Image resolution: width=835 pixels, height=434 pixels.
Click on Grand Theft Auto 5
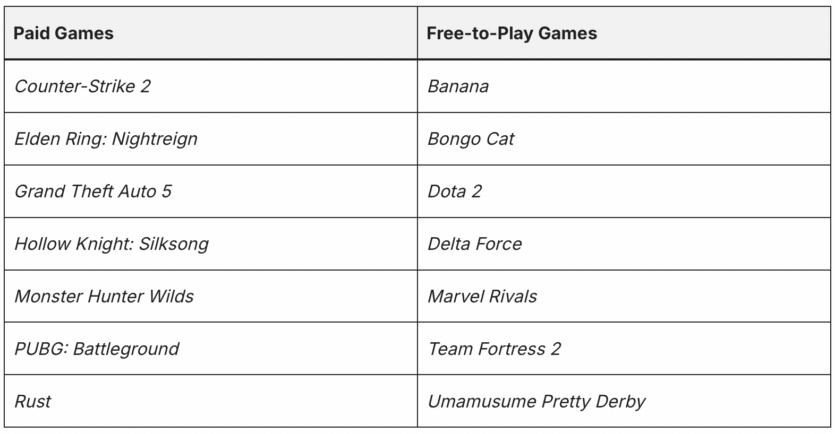click(93, 191)
